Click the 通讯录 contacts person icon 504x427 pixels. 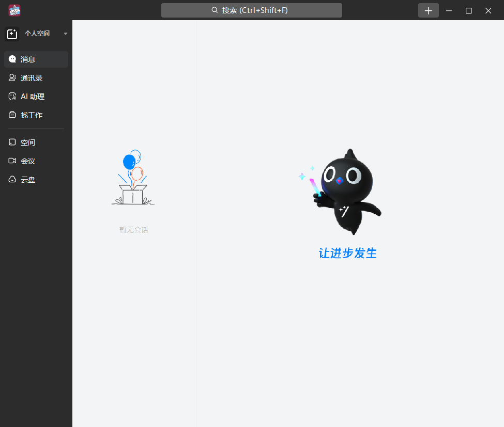[12, 77]
